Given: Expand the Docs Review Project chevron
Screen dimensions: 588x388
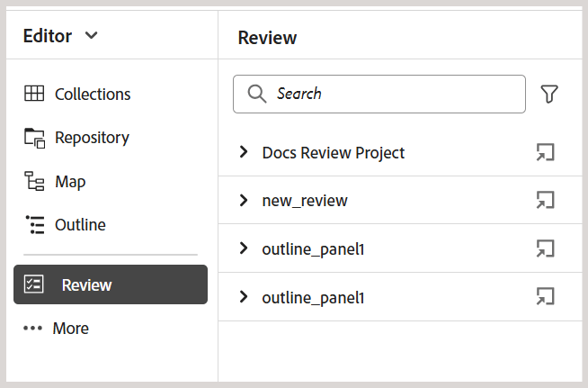Looking at the screenshot, I should [x=244, y=153].
